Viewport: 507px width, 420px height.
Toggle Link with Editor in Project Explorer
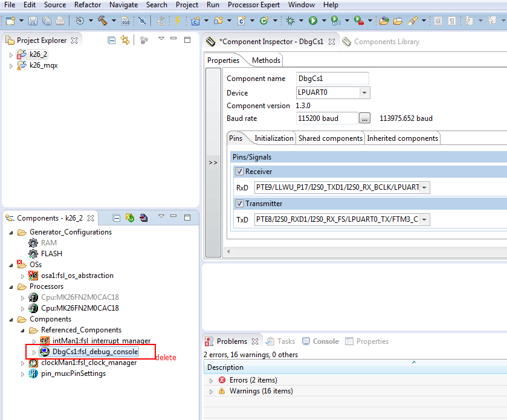125,40
